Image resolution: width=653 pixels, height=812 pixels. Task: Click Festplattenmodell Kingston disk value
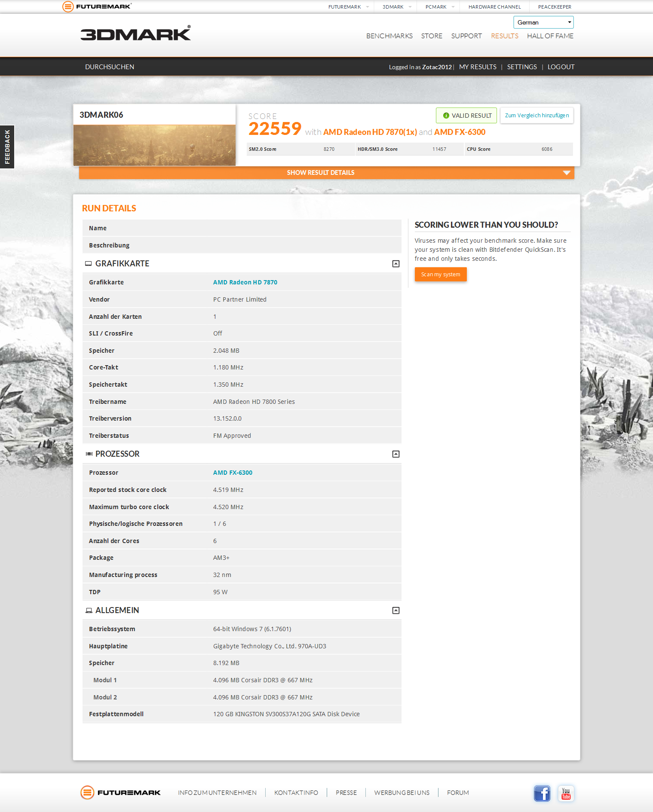(286, 714)
